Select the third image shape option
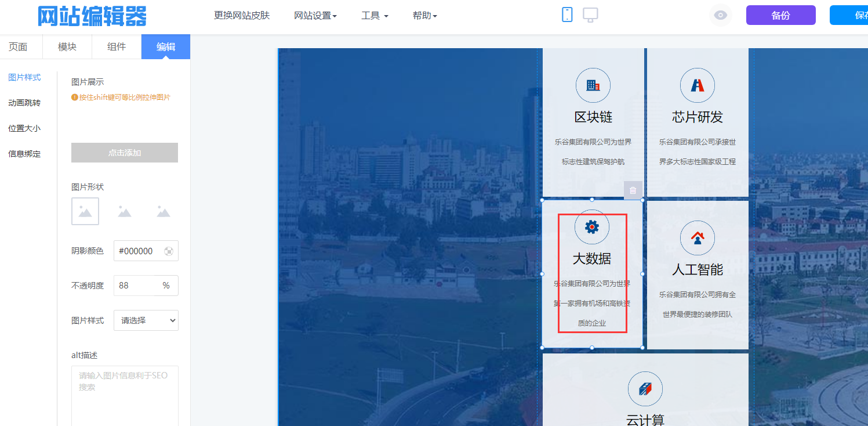Screen dimensions: 868x426 click(x=164, y=211)
